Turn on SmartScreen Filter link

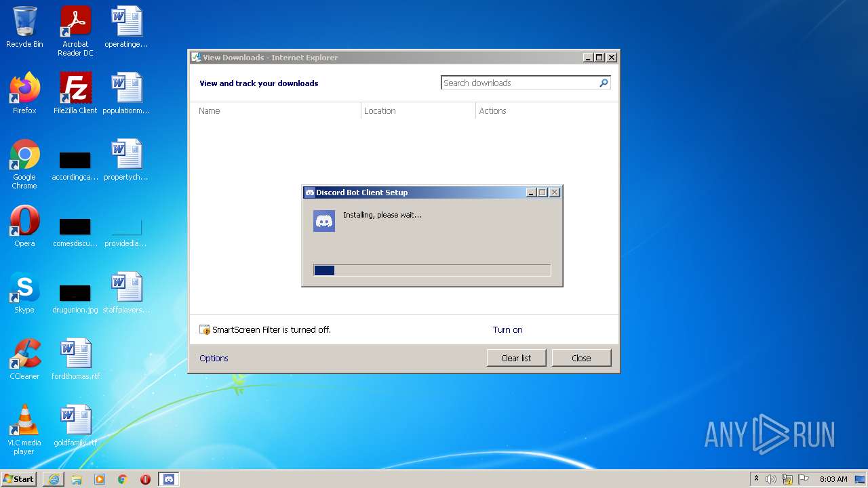507,330
